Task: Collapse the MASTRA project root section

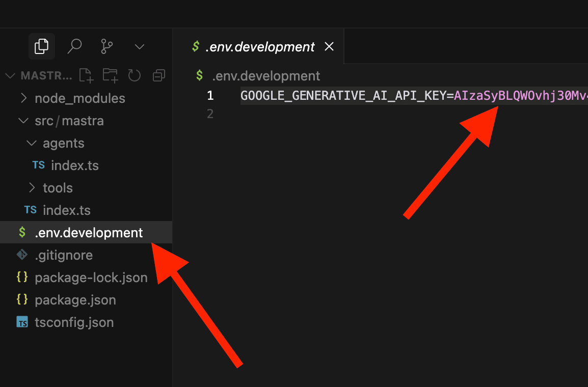Action: point(10,76)
